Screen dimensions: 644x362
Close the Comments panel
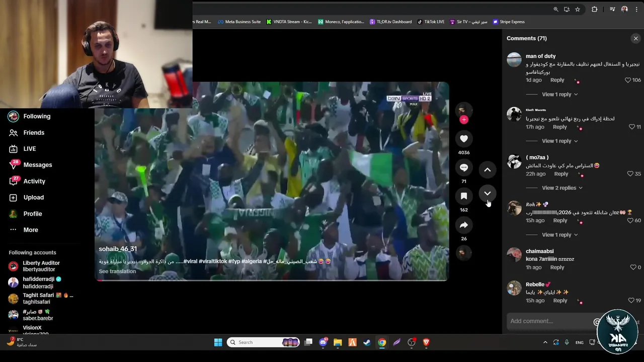point(636,38)
